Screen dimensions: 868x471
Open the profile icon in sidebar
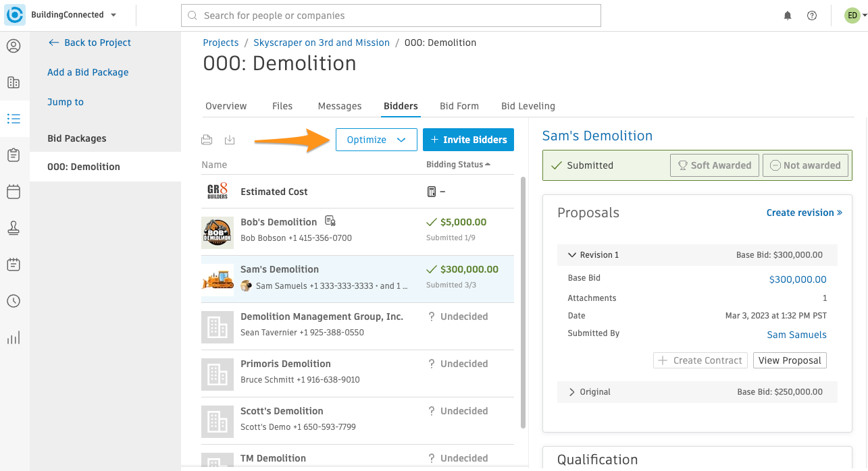pos(14,46)
